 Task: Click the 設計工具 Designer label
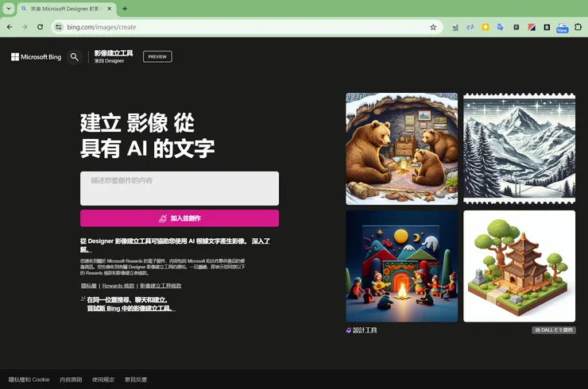[362, 330]
